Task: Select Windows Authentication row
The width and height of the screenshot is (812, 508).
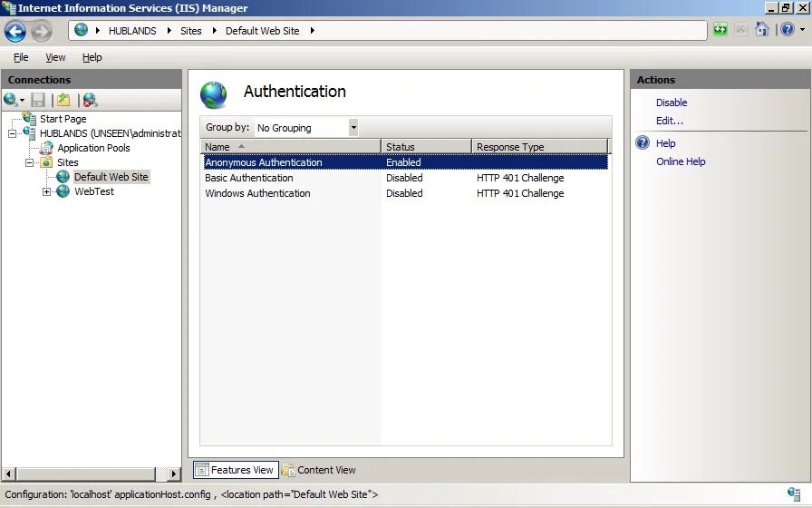Action: [405, 193]
